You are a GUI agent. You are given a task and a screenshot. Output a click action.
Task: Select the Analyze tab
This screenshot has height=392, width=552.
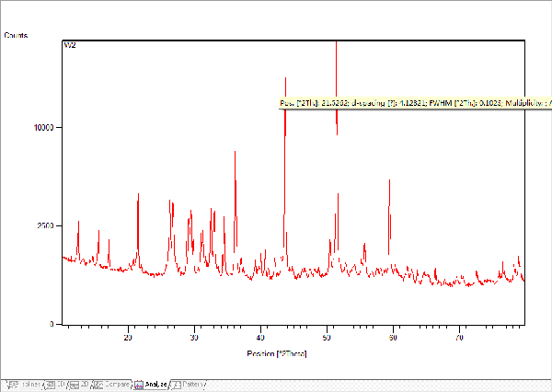coord(152,385)
